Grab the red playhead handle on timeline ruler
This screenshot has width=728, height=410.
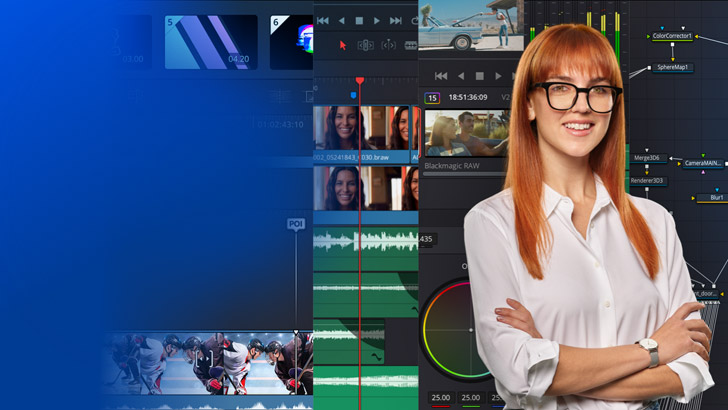click(360, 81)
